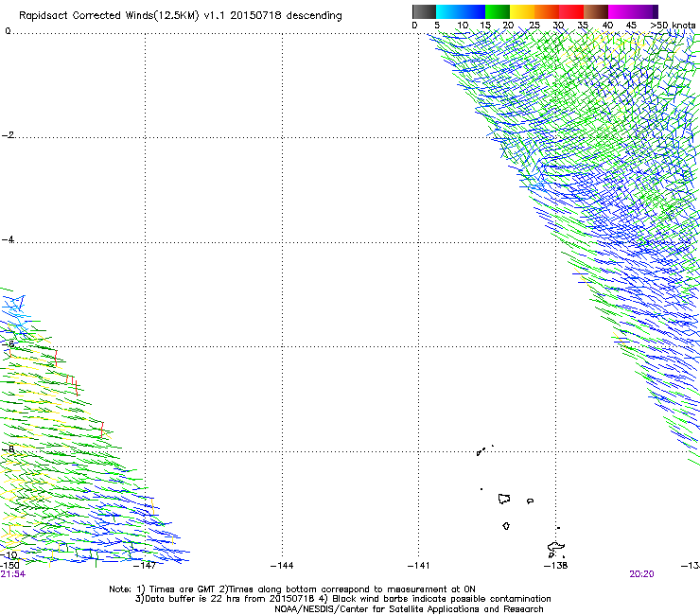Click the note 'Times are GMT'
This screenshot has width=700, height=615.
tap(183, 589)
